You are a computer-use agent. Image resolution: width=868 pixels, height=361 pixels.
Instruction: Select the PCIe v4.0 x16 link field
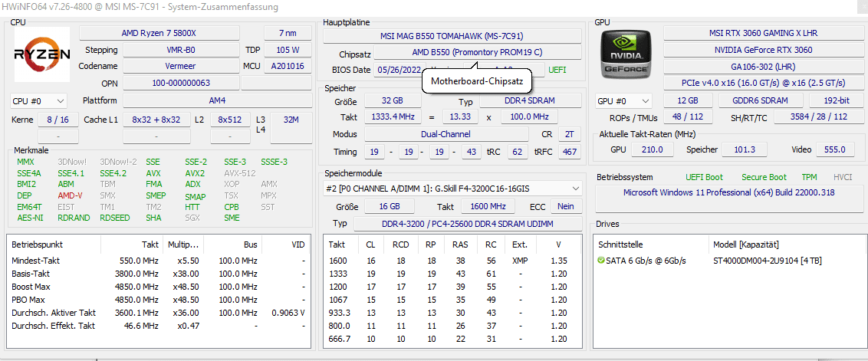764,83
